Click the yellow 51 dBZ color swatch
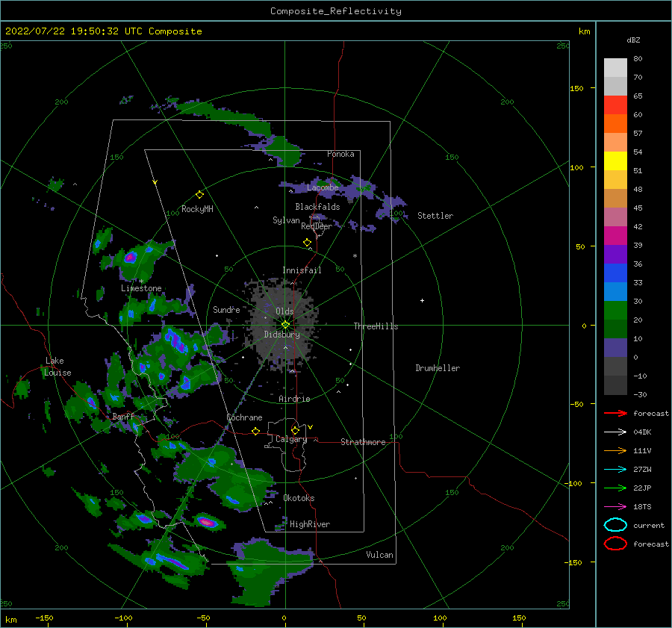Viewport: 672px width, 628px height. [615, 161]
